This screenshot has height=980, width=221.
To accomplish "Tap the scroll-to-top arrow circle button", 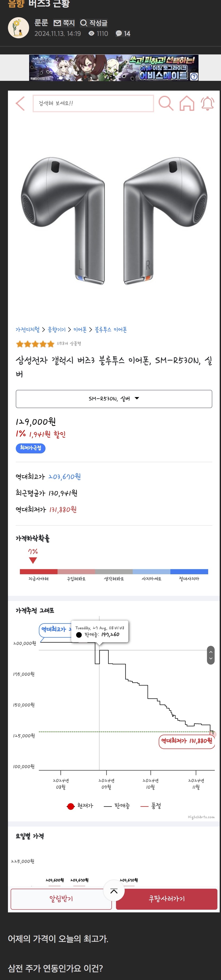I will pyautogui.click(x=114, y=890).
